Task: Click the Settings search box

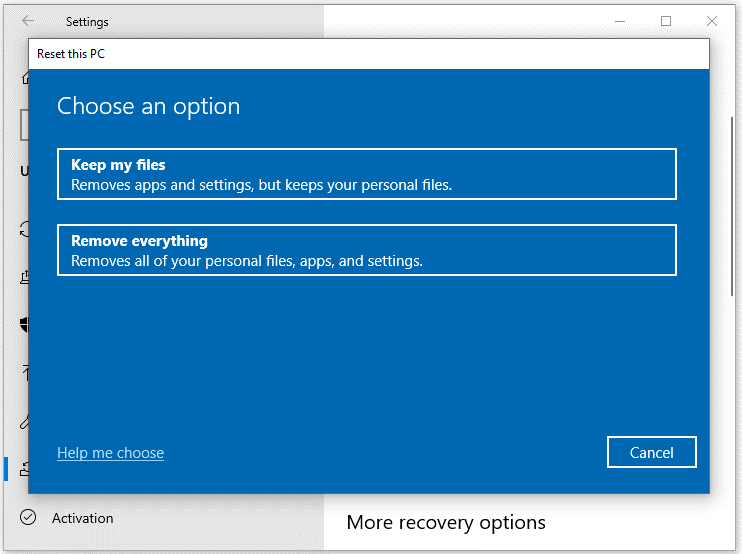Action: click(24, 125)
